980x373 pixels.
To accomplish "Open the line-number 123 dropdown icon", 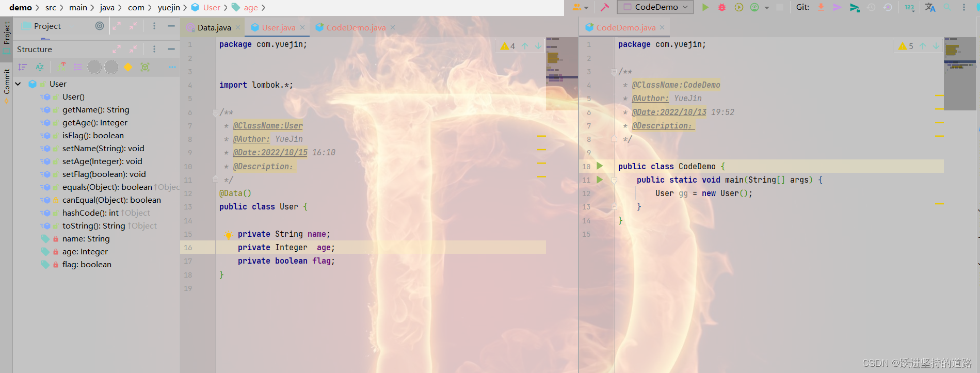I will tap(909, 7).
